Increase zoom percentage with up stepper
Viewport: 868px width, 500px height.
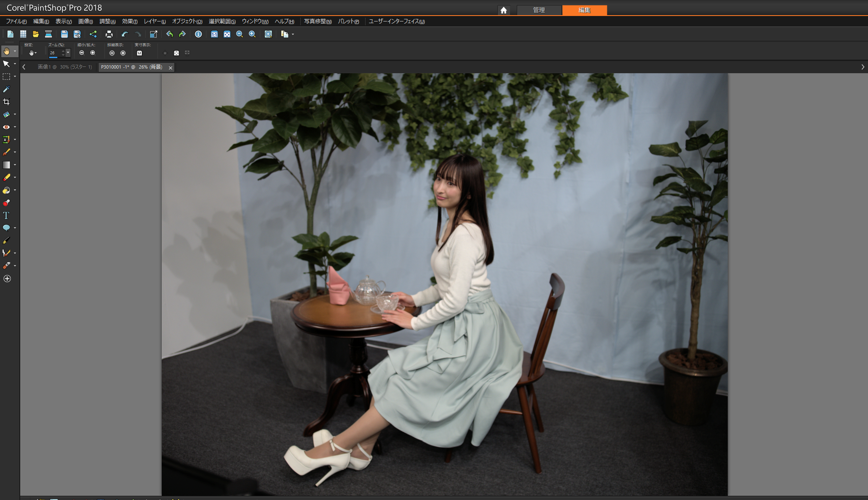63,51
